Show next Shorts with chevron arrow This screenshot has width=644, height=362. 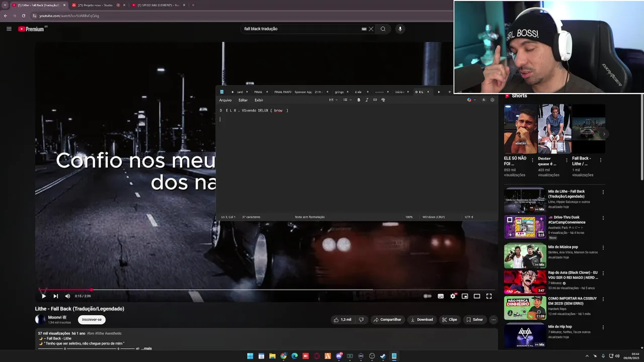point(604,134)
